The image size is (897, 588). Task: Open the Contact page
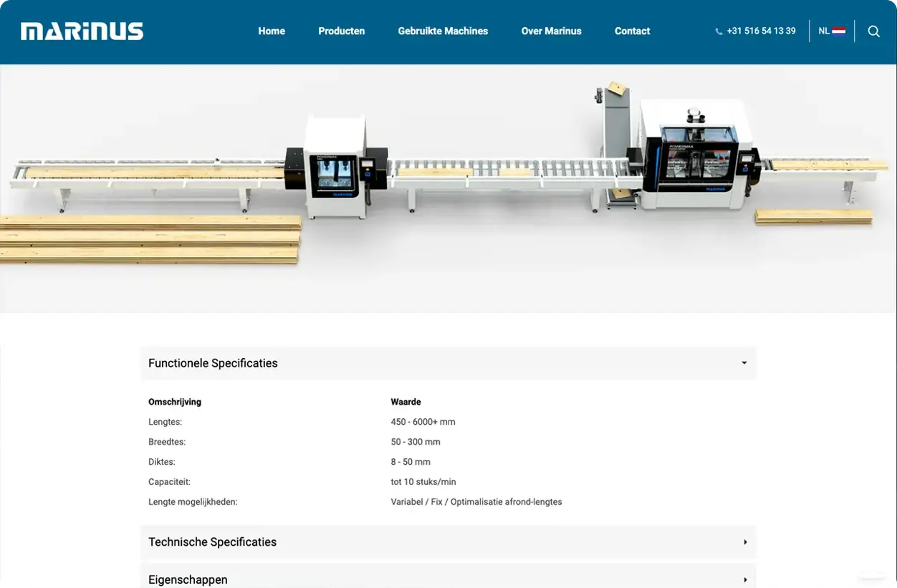(632, 32)
